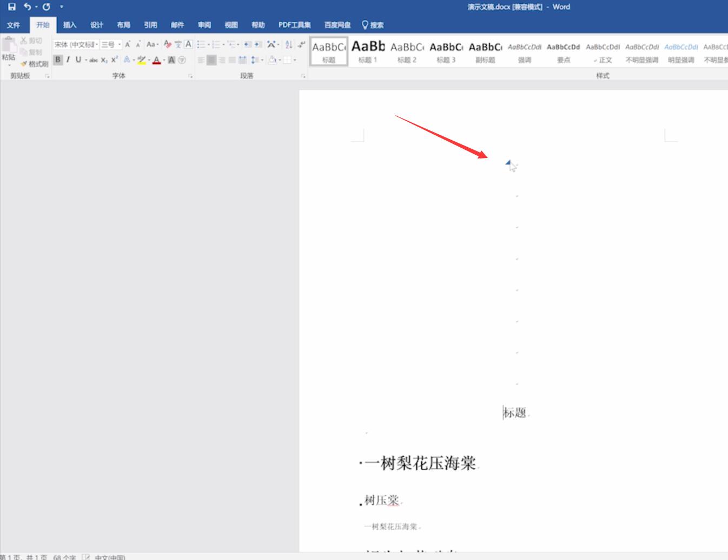Justify the paragraph text
The width and height of the screenshot is (728, 560).
pyautogui.click(x=232, y=60)
